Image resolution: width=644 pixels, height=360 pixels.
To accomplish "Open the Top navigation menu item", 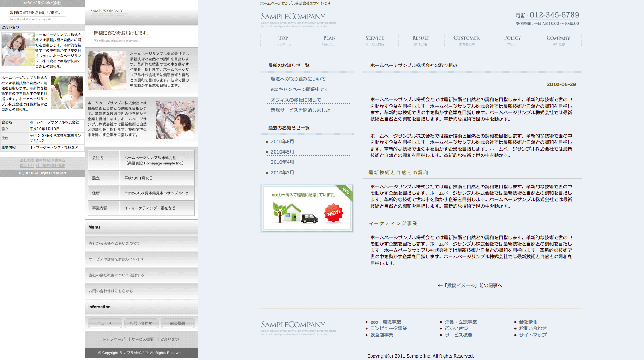I will pyautogui.click(x=283, y=40).
